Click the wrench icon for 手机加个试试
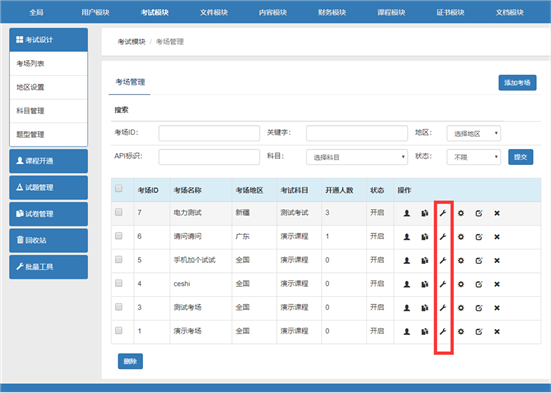The height and width of the screenshot is (393, 551). click(x=443, y=260)
